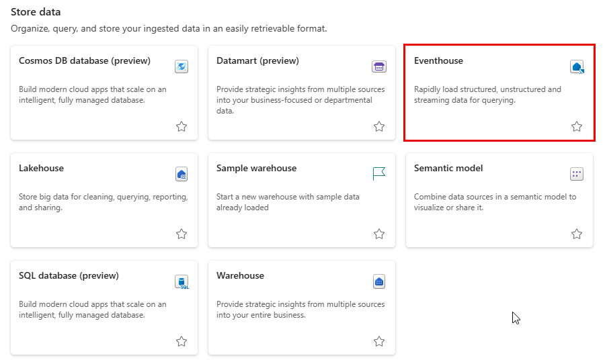Click the Semantic model dots icon
Viewport: 605px width, 364px height.
click(x=577, y=174)
